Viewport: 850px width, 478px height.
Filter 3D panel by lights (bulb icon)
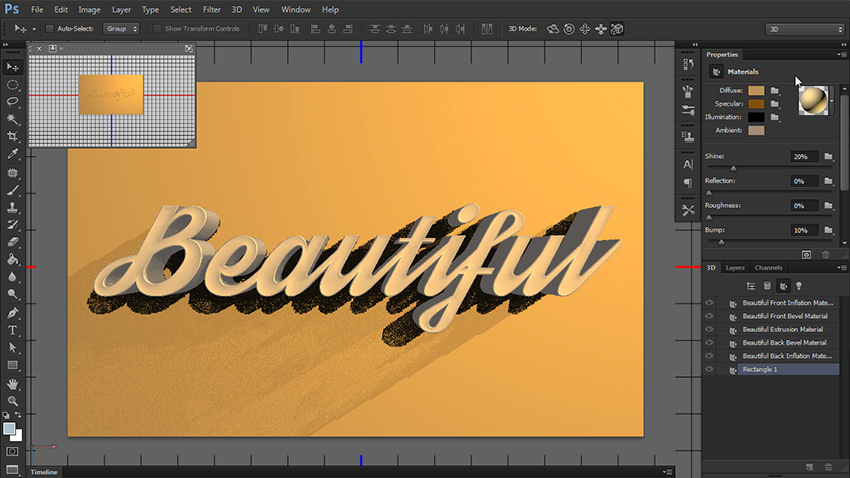pos(798,286)
